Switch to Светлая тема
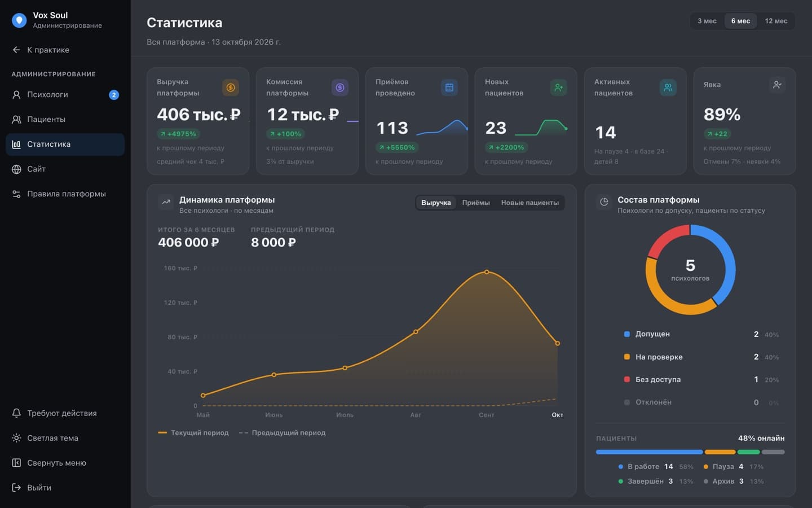This screenshot has width=812, height=508. coord(65,438)
